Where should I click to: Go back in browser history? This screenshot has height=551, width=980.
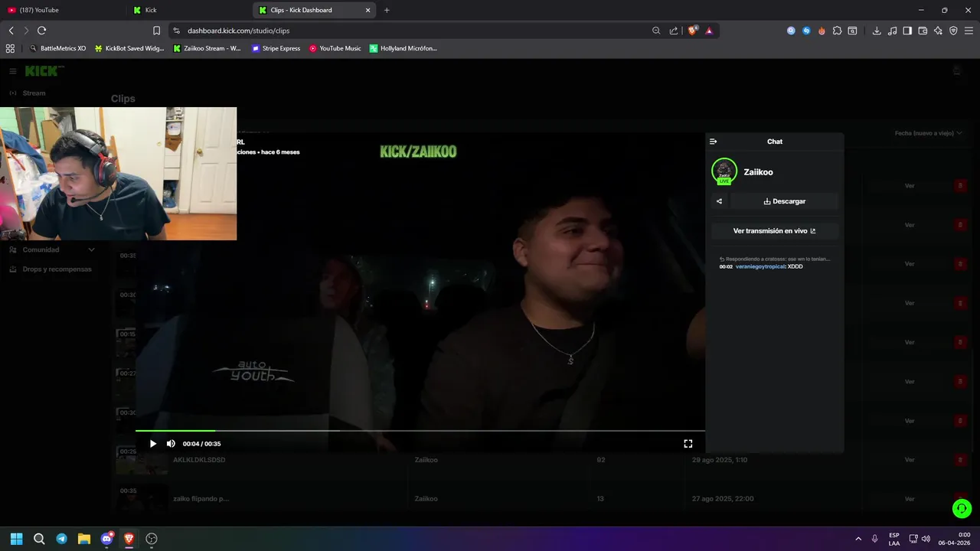coord(11,31)
